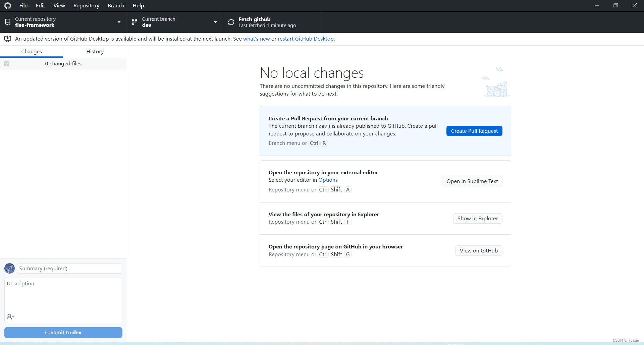The height and width of the screenshot is (345, 644).
Task: Open the View menu
Action: (x=59, y=6)
